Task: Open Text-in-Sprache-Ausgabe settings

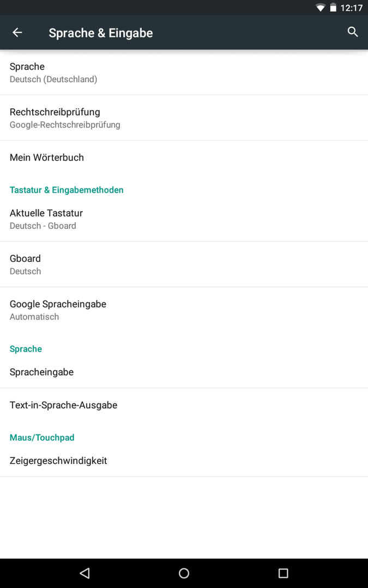Action: click(x=184, y=405)
